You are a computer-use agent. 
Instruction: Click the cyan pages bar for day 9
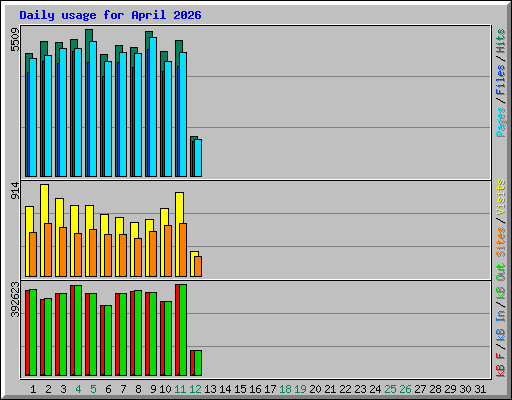[153, 107]
